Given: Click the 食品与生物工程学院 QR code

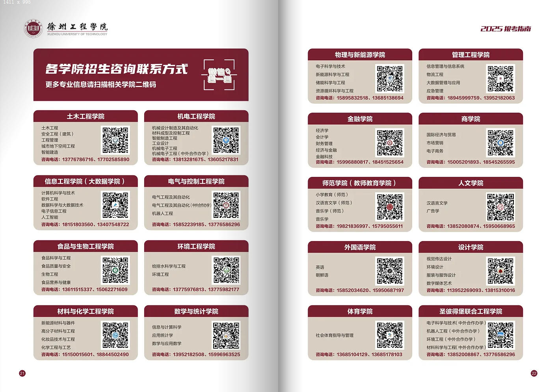Looking at the screenshot, I should (x=115, y=270).
